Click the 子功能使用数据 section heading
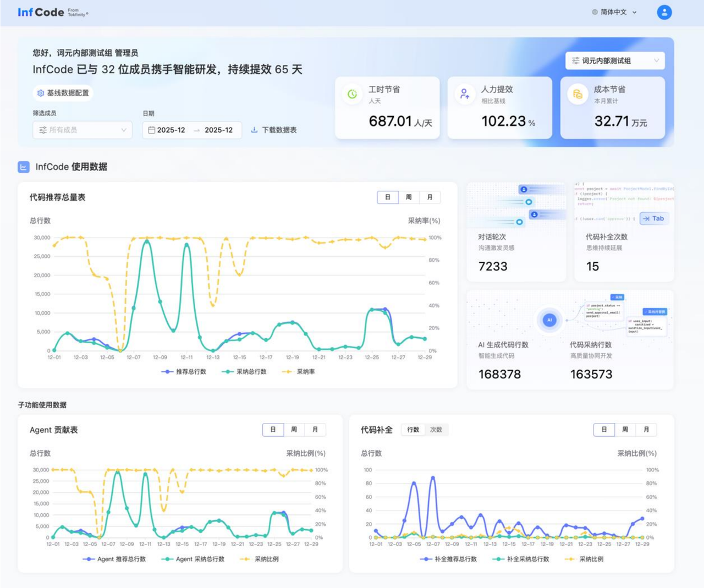This screenshot has height=588, width=704. pyautogui.click(x=42, y=405)
